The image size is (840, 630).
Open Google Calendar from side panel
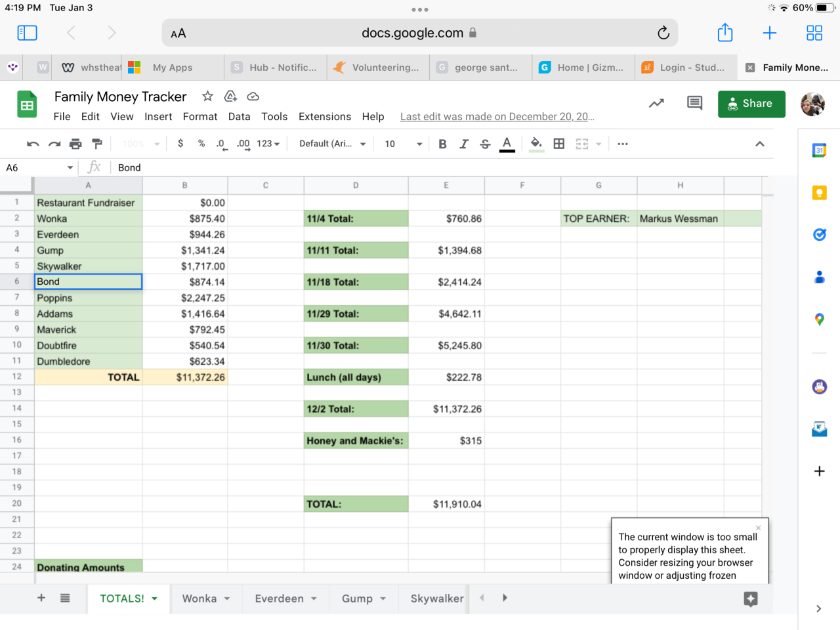click(819, 150)
